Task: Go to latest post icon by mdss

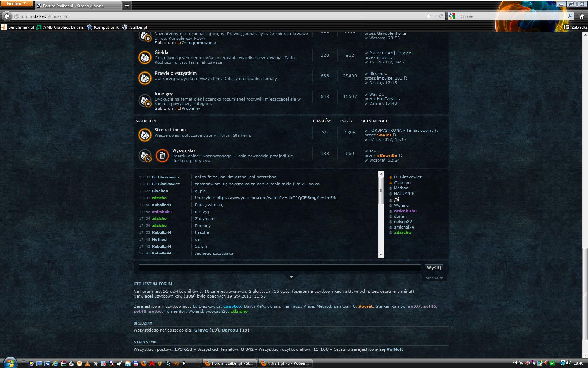Action: [391, 57]
